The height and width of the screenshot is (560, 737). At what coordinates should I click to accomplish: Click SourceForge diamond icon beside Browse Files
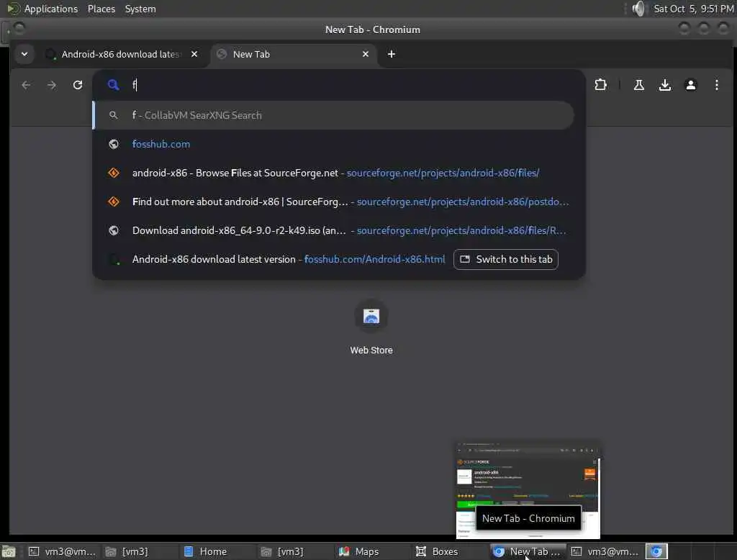(114, 173)
